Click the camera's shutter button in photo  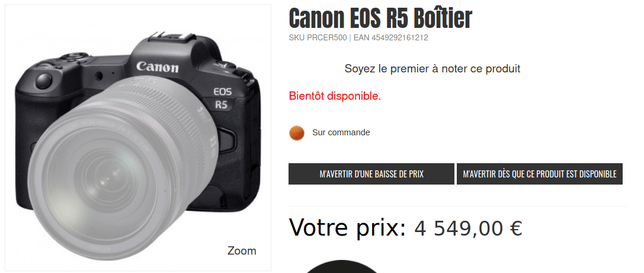[x=43, y=81]
